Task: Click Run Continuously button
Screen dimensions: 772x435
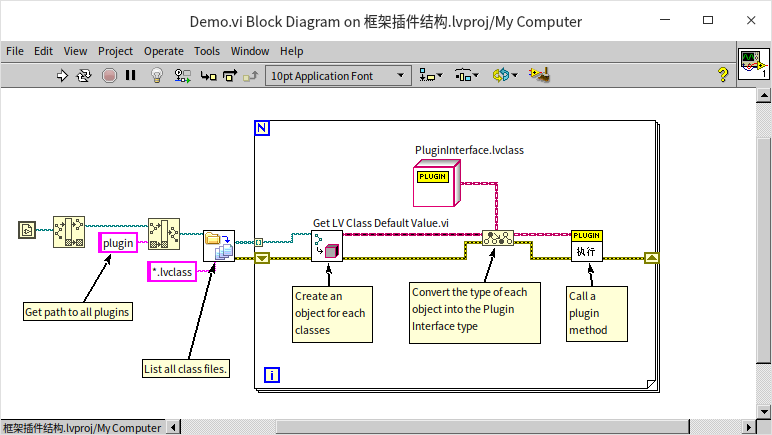Action: point(85,75)
